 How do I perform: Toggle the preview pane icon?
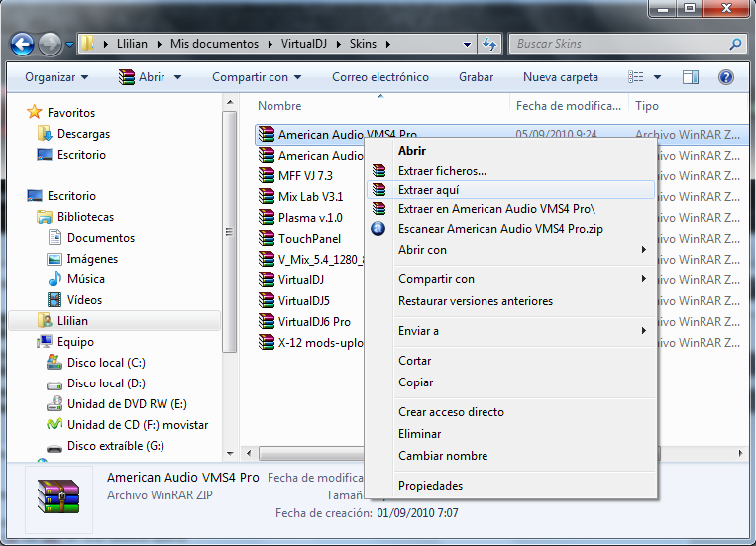coord(691,77)
